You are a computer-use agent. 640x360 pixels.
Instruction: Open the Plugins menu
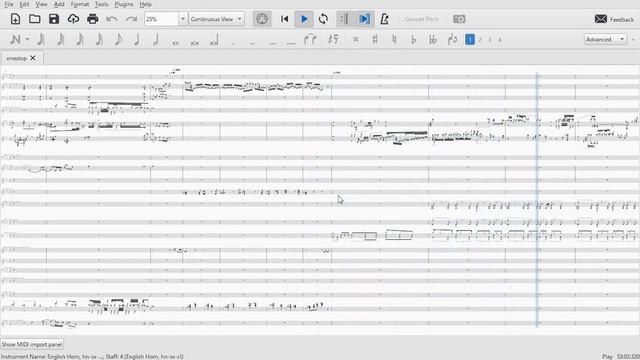[124, 4]
